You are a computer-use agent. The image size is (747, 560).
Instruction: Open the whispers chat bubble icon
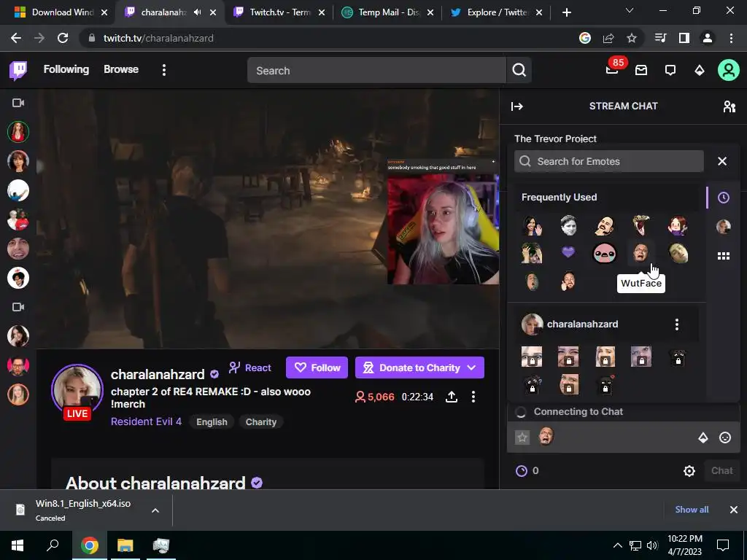pyautogui.click(x=670, y=71)
